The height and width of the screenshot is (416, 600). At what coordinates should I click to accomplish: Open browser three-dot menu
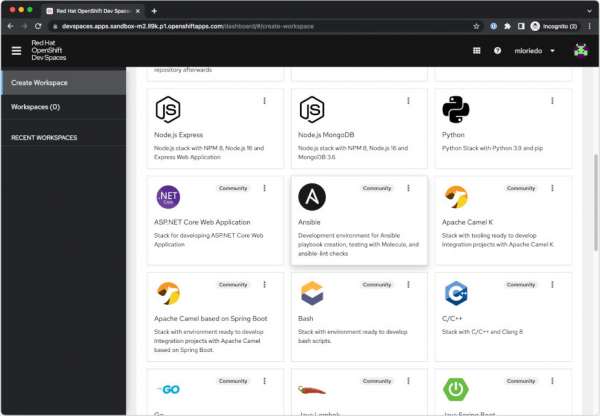589,26
